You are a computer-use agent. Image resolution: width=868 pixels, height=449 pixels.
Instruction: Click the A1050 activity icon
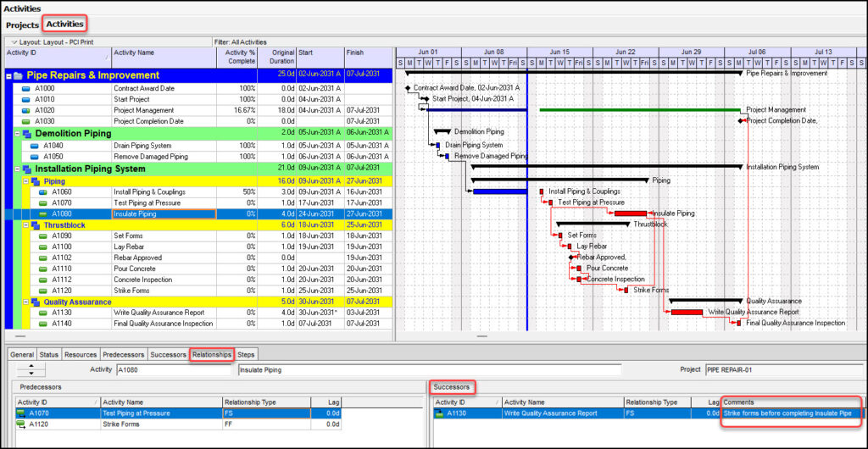(x=34, y=157)
